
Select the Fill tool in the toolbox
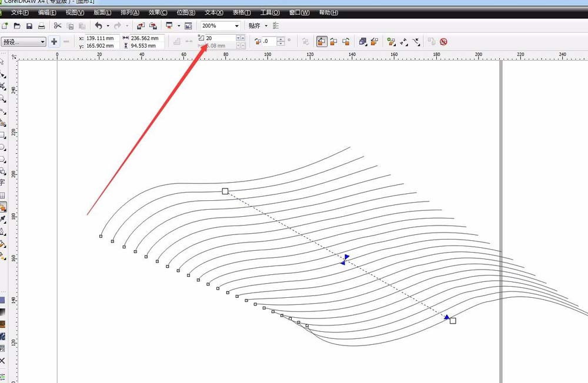pos(2,244)
